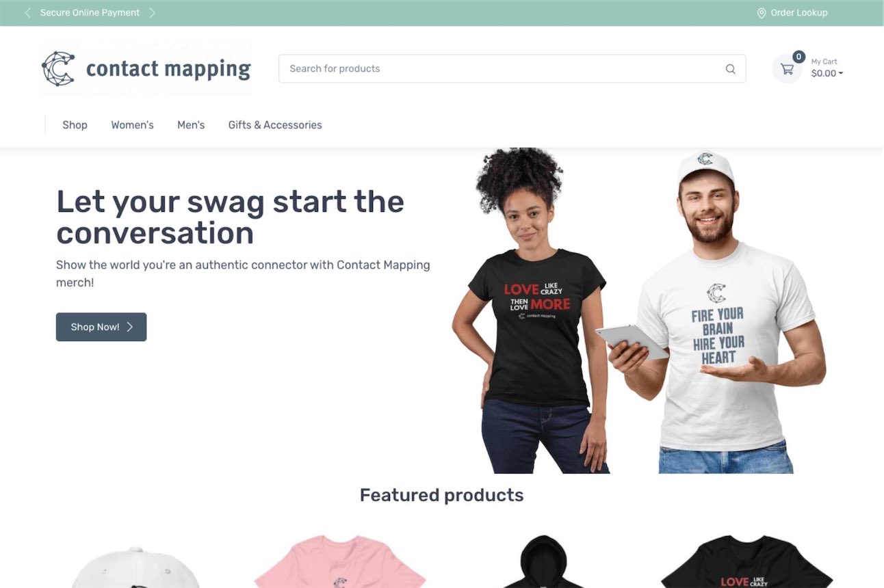Open the Men's category
The height and width of the screenshot is (588, 884).
point(191,125)
